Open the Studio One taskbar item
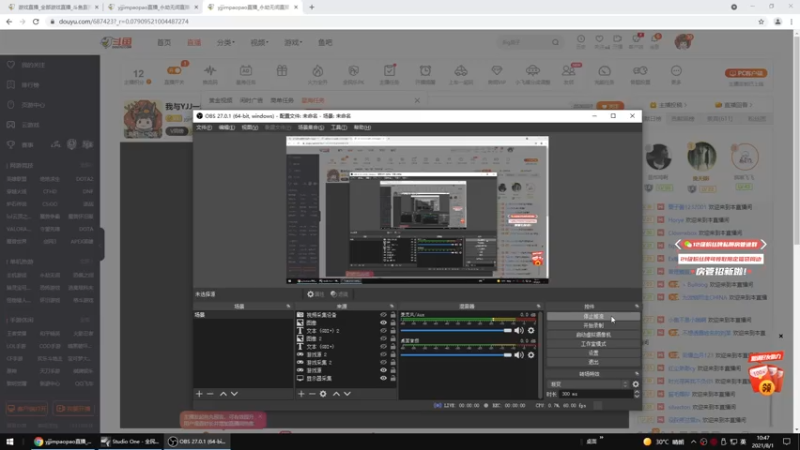The image size is (800, 450). pos(130,442)
